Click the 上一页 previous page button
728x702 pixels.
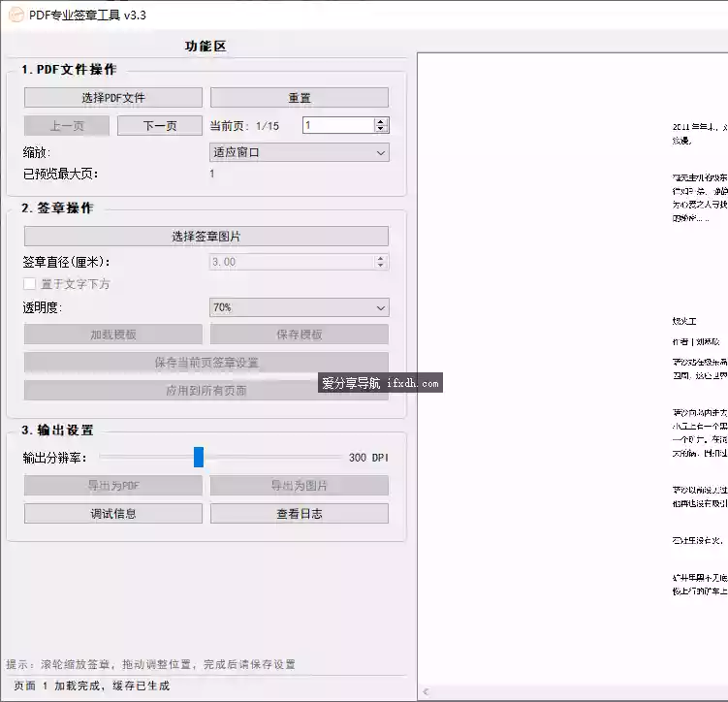click(67, 126)
